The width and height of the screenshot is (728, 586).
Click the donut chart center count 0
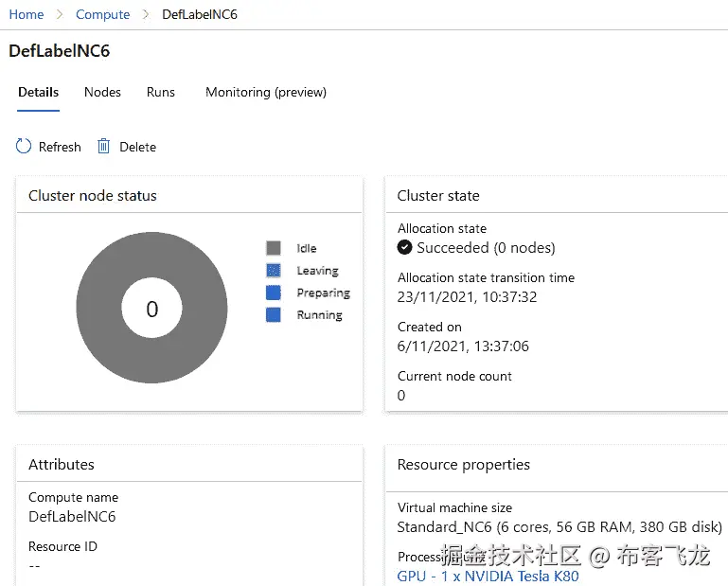151,310
